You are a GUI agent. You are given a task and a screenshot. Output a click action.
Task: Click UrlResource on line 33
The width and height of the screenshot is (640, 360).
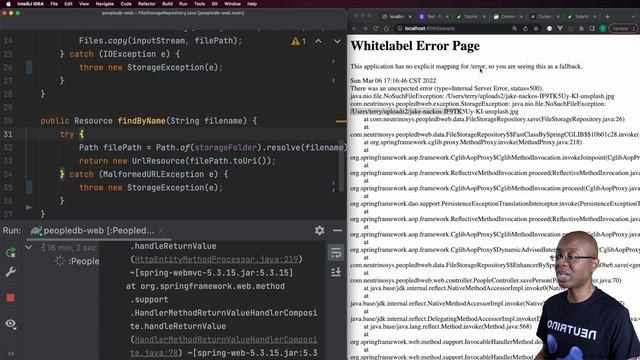158,161
